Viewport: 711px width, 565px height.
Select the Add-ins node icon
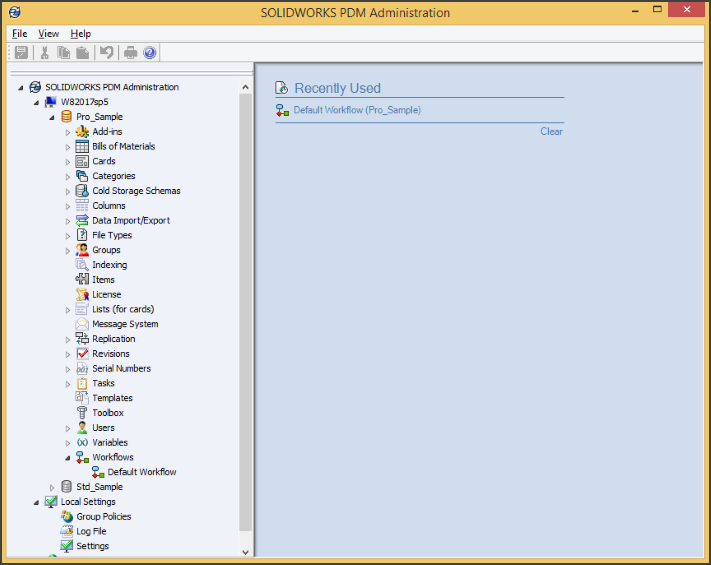[82, 132]
